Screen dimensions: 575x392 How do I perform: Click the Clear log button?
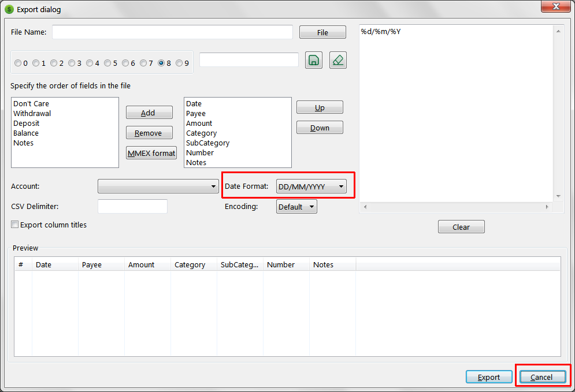461,227
